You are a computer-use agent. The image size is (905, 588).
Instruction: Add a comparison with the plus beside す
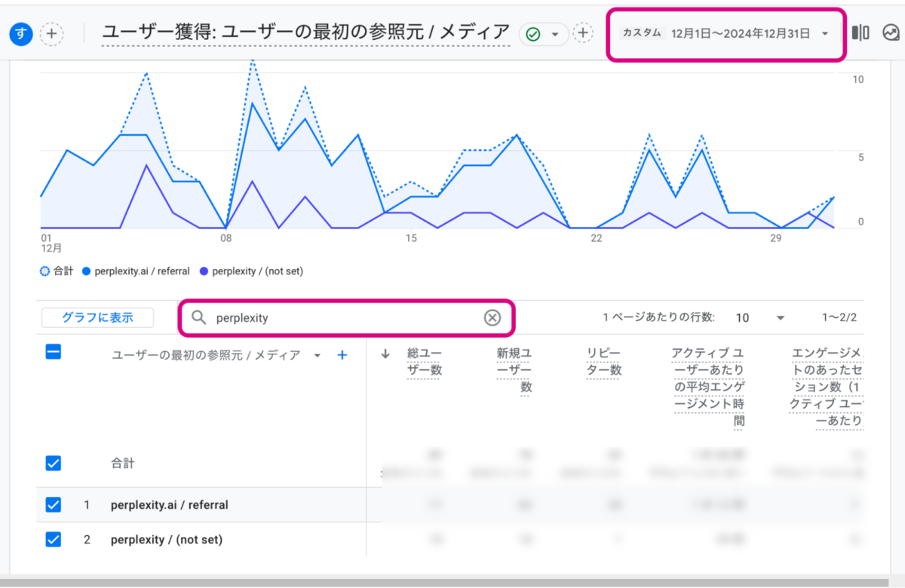coord(51,33)
